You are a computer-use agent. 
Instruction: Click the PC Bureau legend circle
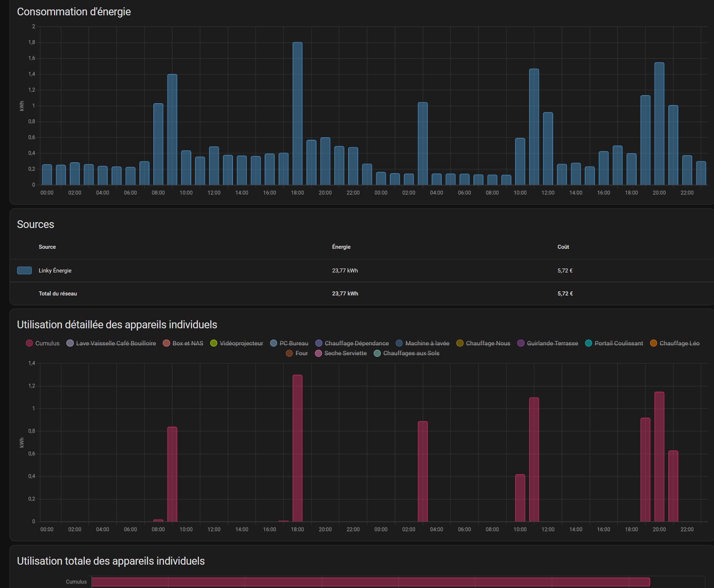[x=274, y=343]
